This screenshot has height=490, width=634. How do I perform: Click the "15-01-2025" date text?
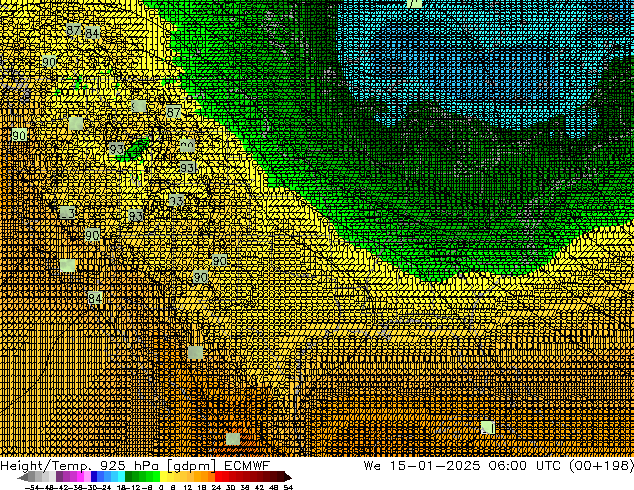(x=435, y=466)
